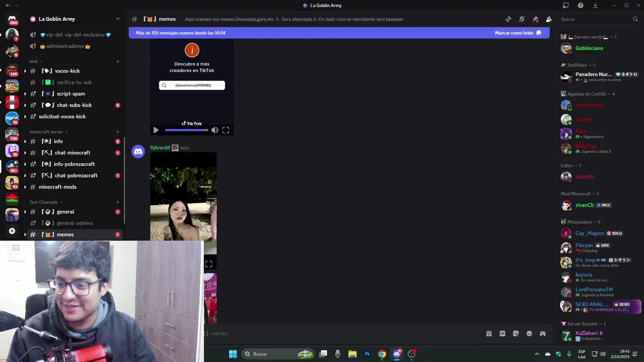
Task: Launch Photoshop from taskbar
Action: tap(367, 354)
